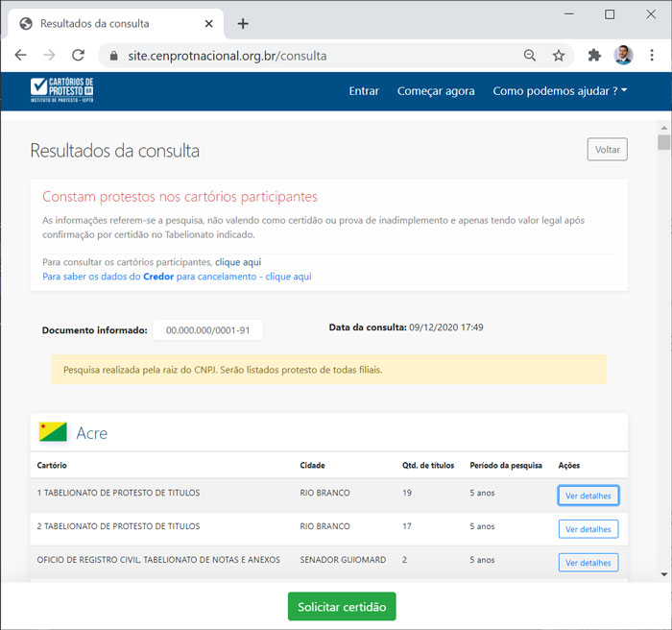
Task: Close the Resultados da consulta tab
Action: [x=209, y=23]
